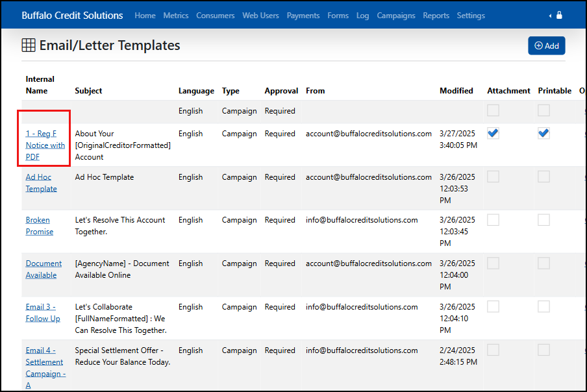Viewport: 587px width, 392px height.
Task: Click the Internal Name column header
Action: point(40,85)
